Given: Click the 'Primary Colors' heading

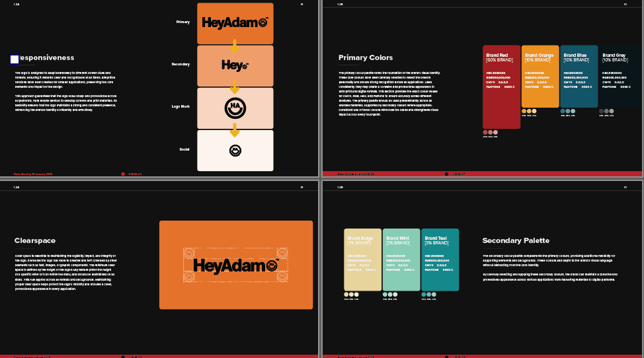Looking at the screenshot, I should [366, 58].
